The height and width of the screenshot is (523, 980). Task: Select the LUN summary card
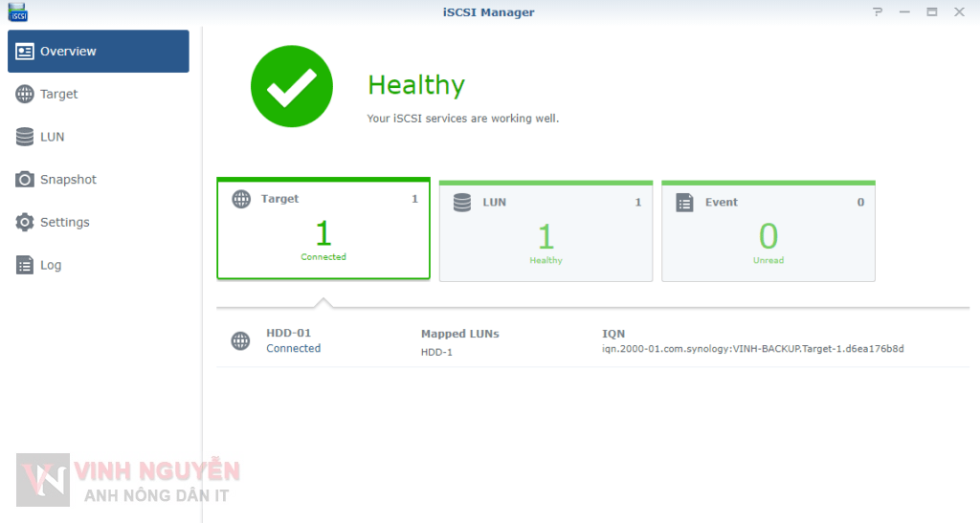(x=546, y=231)
